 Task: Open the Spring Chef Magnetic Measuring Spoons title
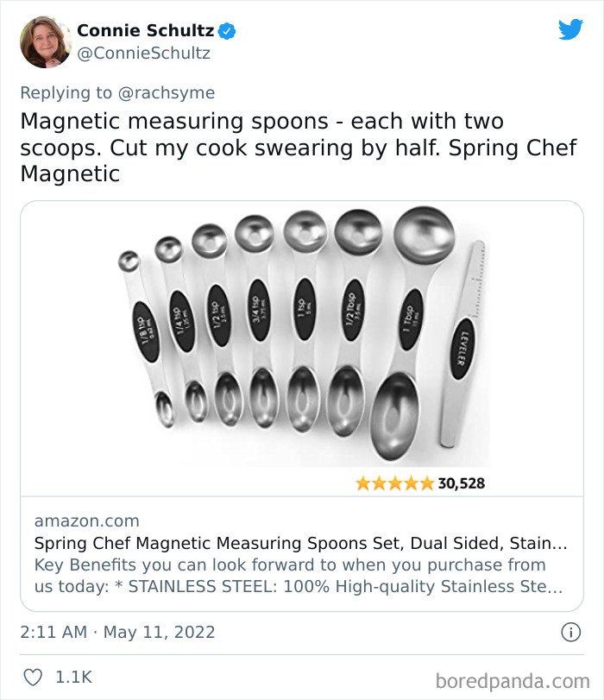click(300, 544)
